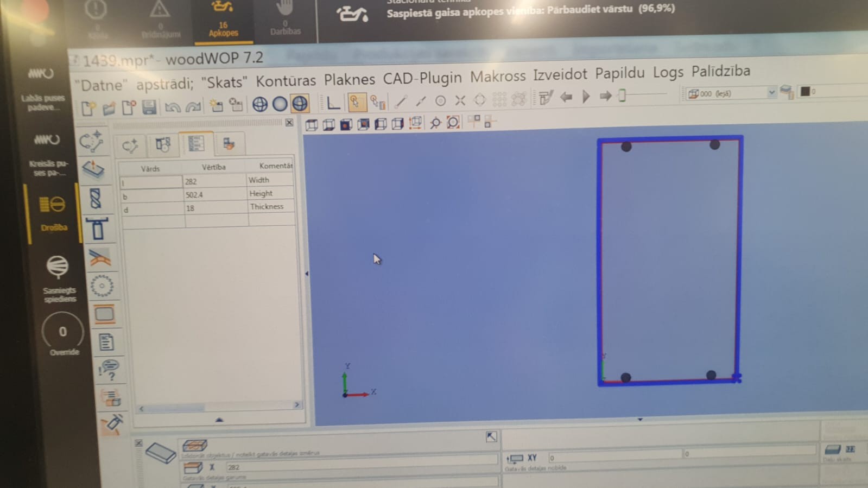Click the workpiece properties expand arrow icon
The height and width of the screenshot is (488, 868).
491,437
